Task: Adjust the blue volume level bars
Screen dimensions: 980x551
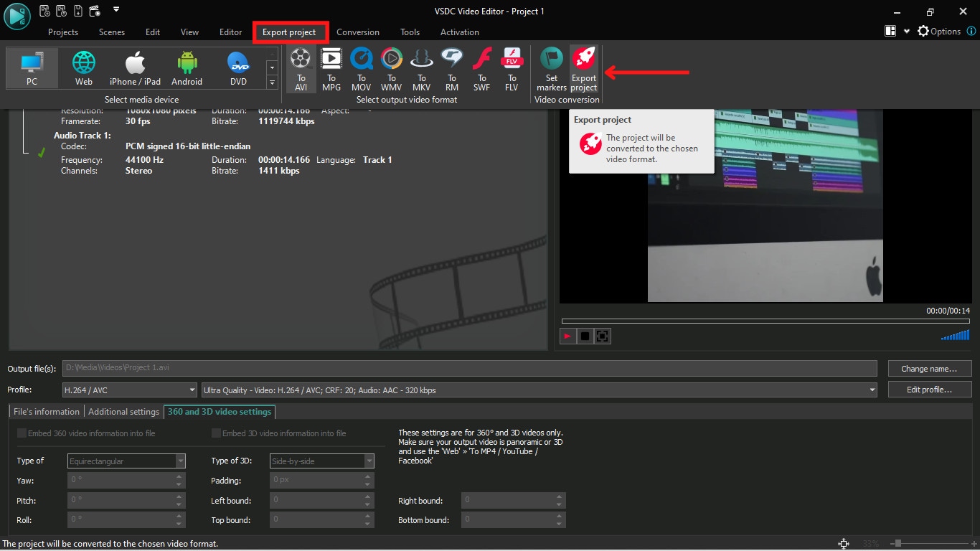Action: click(x=955, y=335)
